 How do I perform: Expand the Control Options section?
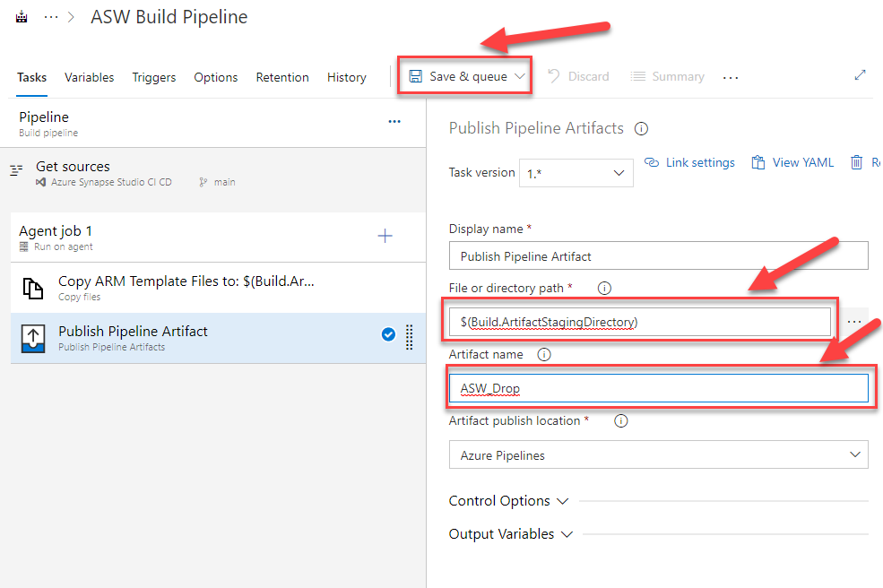[508, 501]
